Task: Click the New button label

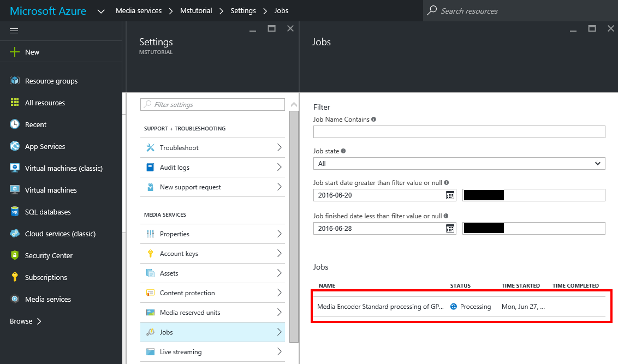Action: [32, 52]
